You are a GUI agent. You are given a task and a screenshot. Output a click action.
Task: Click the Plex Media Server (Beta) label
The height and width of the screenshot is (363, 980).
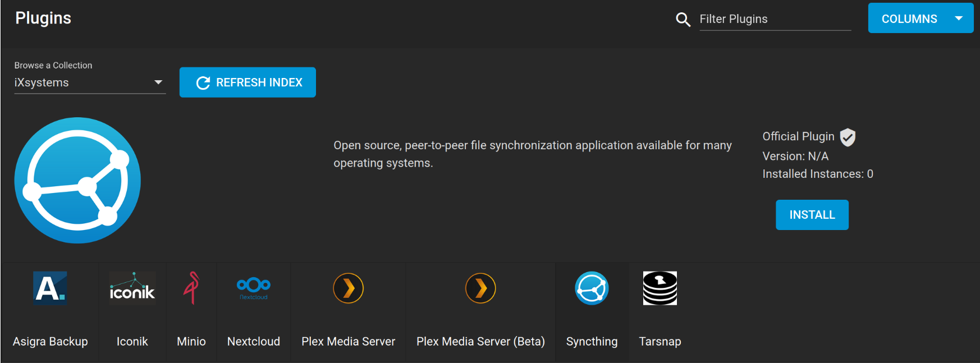click(x=480, y=341)
